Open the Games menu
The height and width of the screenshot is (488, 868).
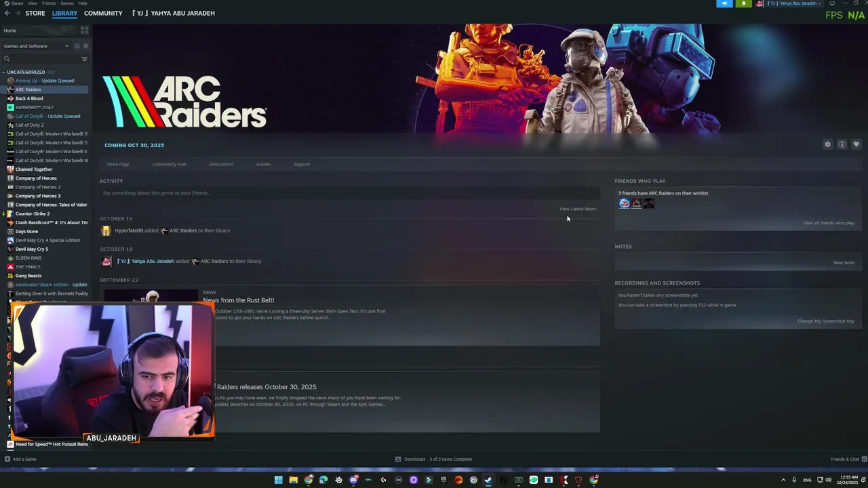click(x=67, y=3)
